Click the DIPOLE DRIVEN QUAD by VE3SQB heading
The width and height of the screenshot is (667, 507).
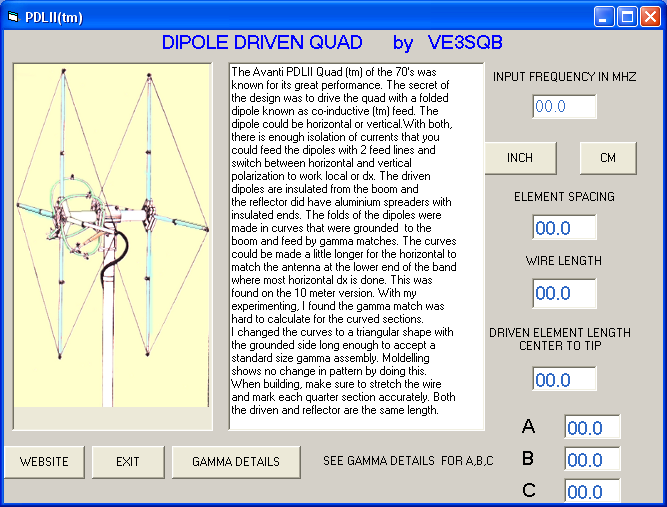332,42
